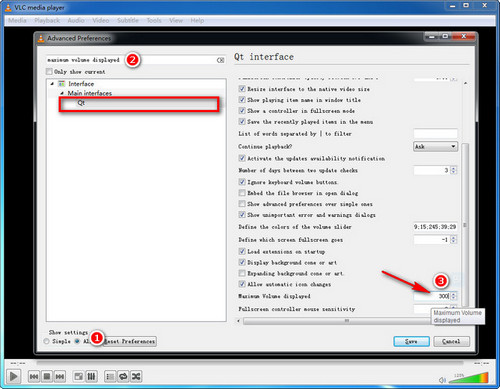Stop playback with the Stop button
The height and width of the screenshot is (389, 500).
coord(47,377)
